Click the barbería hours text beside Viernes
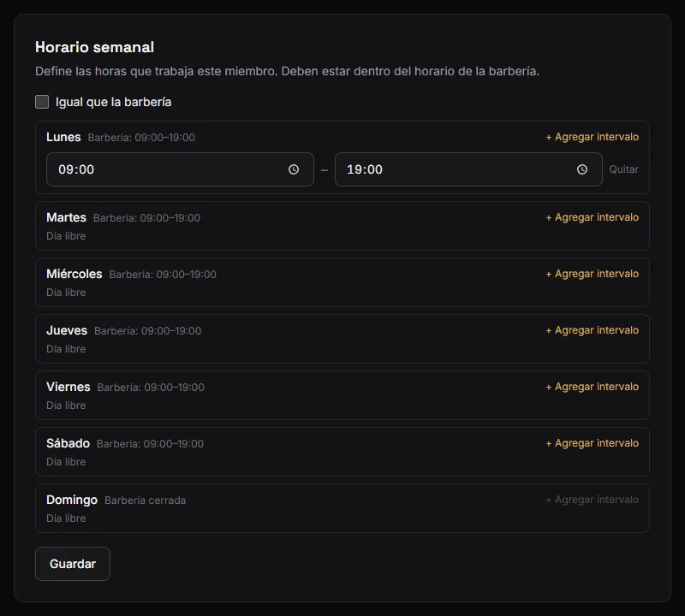 151,388
